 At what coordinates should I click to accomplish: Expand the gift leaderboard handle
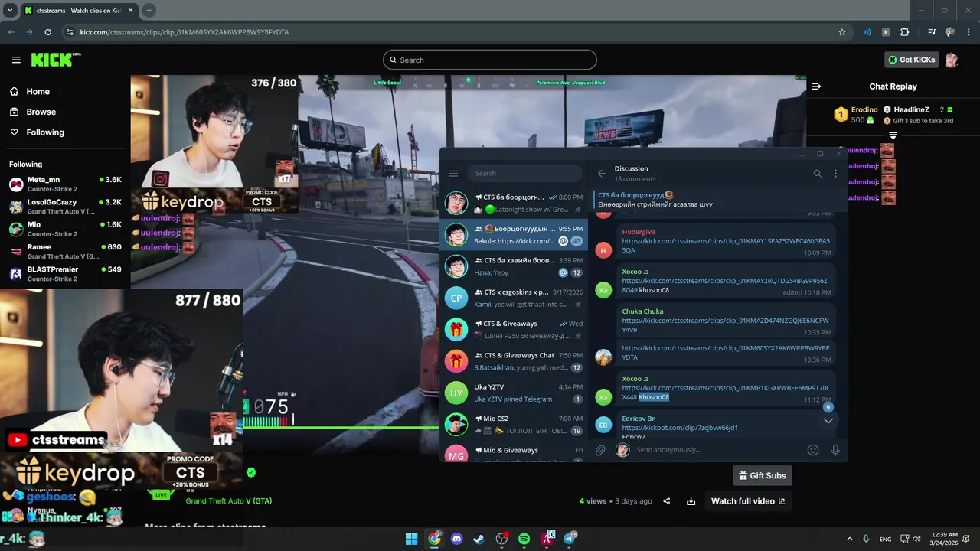pos(893,135)
